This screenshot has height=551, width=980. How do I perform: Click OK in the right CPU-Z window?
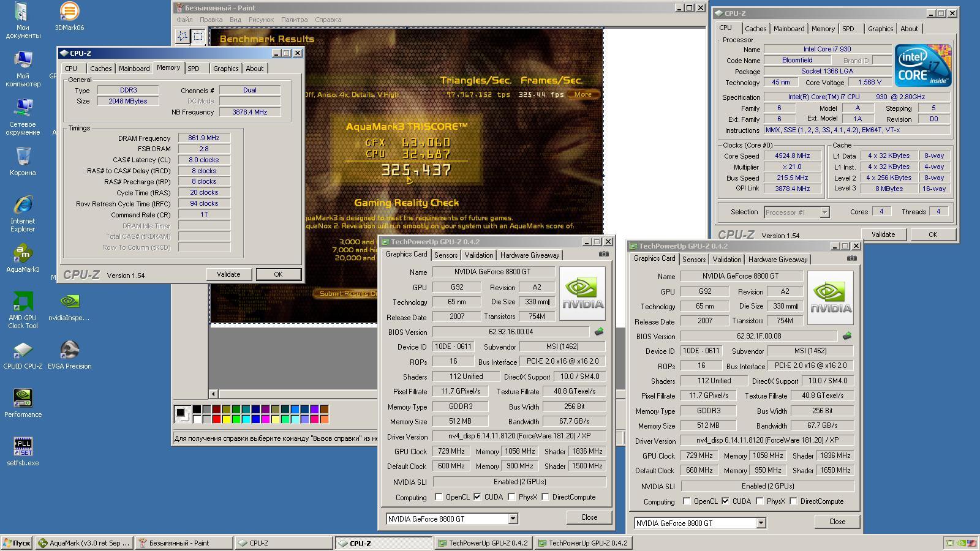tap(933, 234)
